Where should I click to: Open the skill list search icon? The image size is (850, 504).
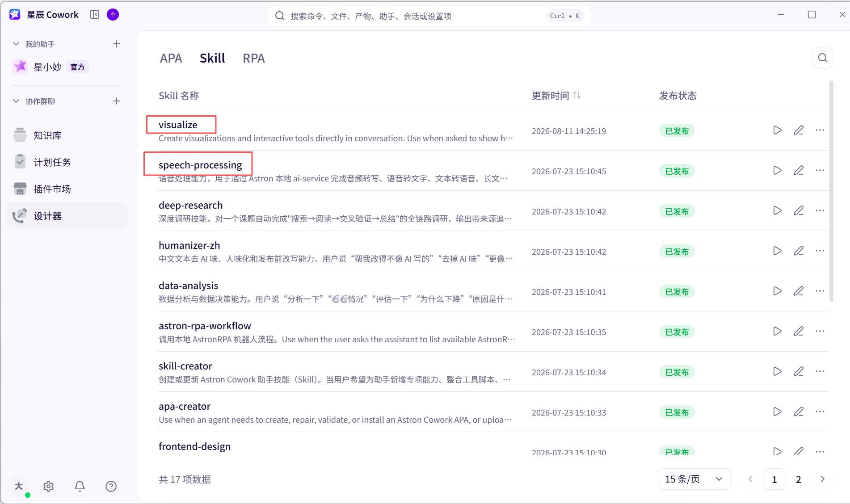822,58
